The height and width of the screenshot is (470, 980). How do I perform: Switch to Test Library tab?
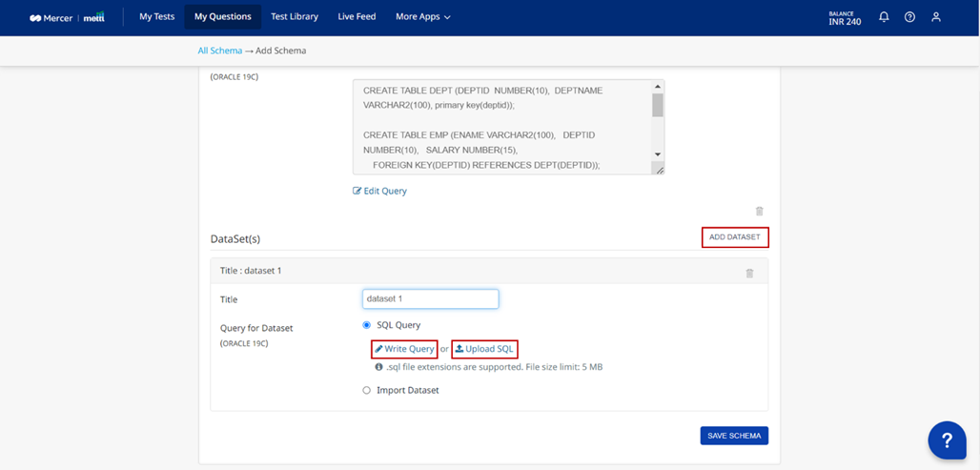click(x=295, y=17)
